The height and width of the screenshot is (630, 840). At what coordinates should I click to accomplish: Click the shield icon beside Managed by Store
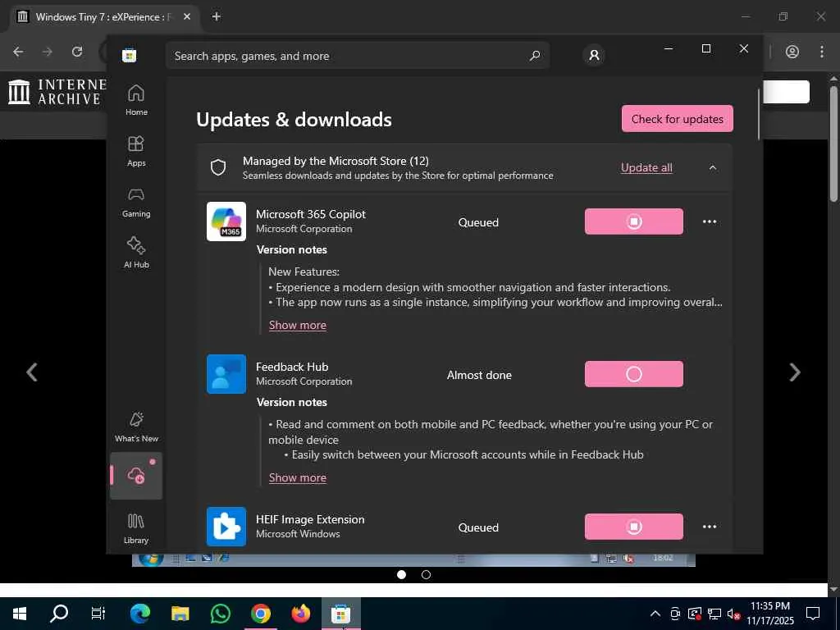click(218, 167)
